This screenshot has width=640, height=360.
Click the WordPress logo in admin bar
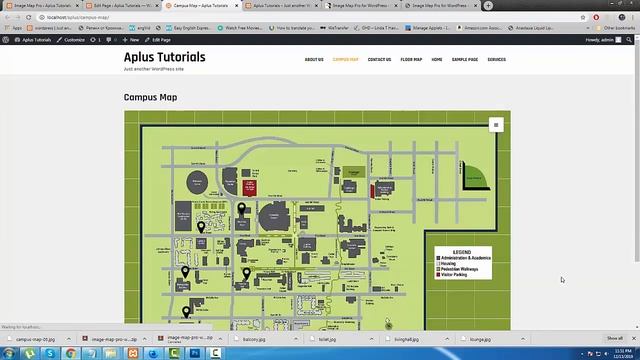(x=6, y=40)
